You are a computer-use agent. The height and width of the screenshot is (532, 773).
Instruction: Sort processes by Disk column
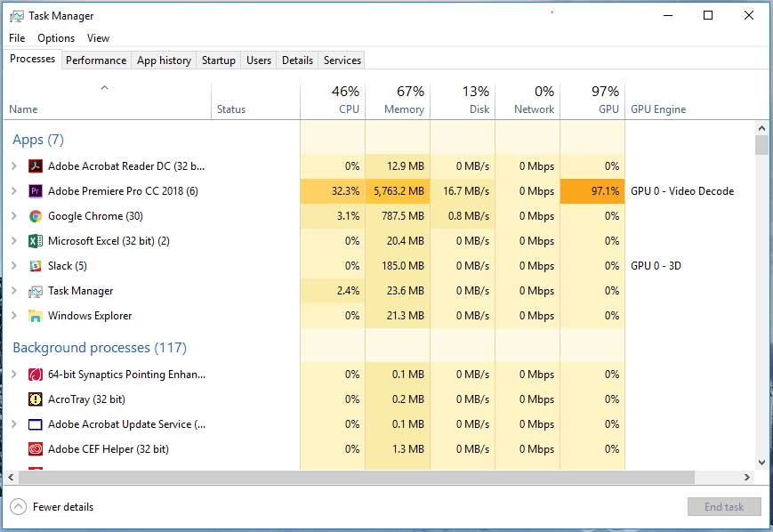pos(463,101)
